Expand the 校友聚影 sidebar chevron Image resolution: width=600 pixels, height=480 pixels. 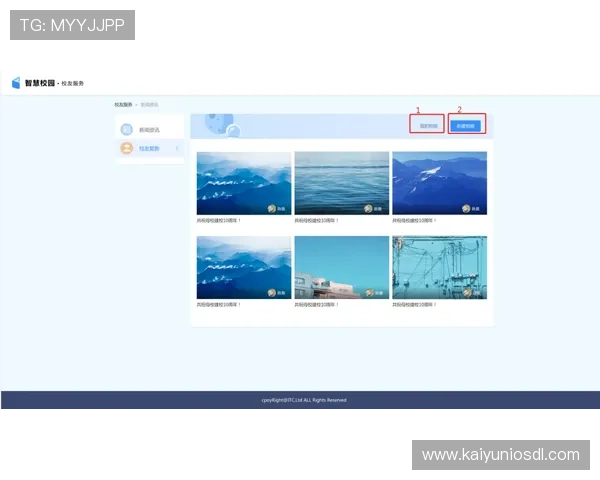click(x=177, y=148)
